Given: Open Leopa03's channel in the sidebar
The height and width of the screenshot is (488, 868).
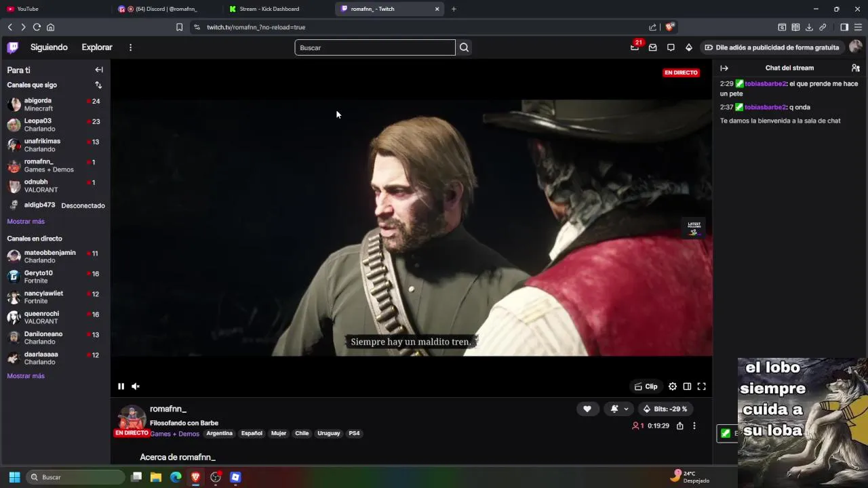Looking at the screenshot, I should pyautogui.click(x=55, y=125).
